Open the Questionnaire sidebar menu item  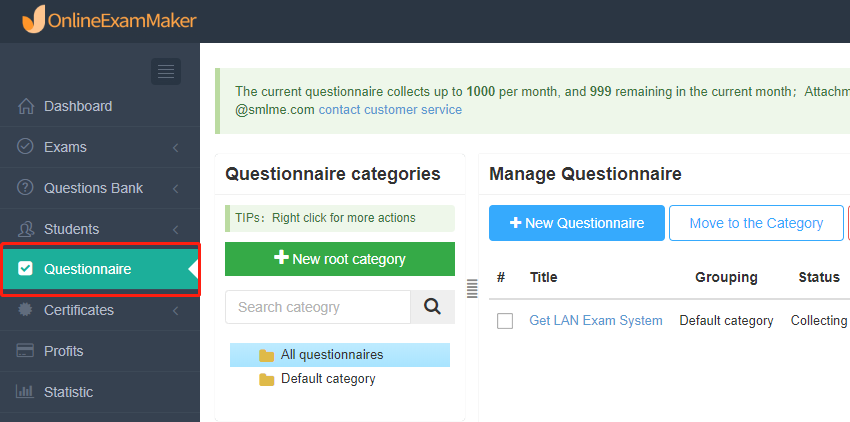pos(100,269)
